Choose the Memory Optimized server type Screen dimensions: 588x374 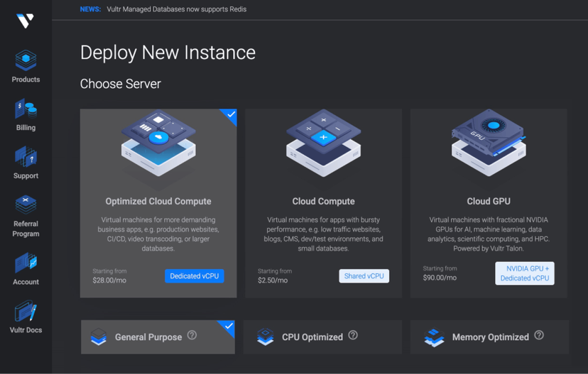pyautogui.click(x=490, y=337)
